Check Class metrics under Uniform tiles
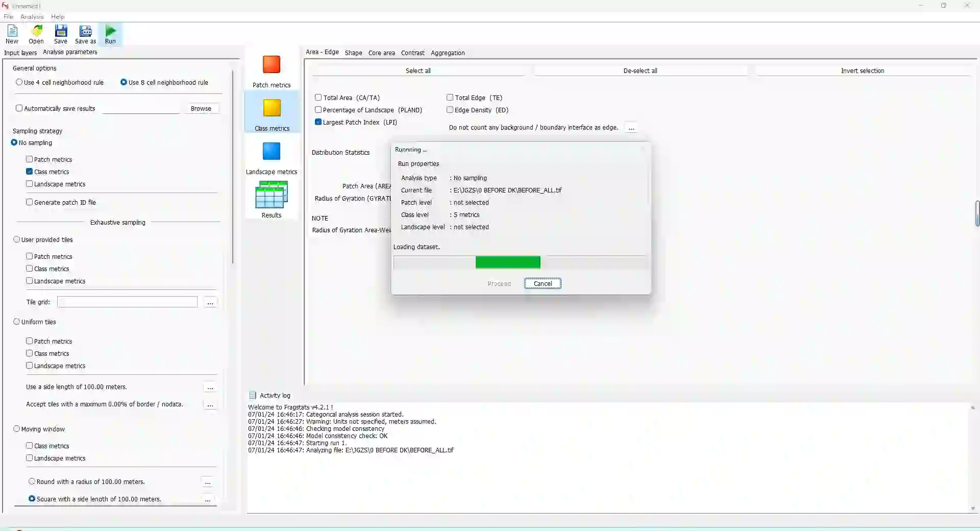This screenshot has width=980, height=531. [30, 353]
